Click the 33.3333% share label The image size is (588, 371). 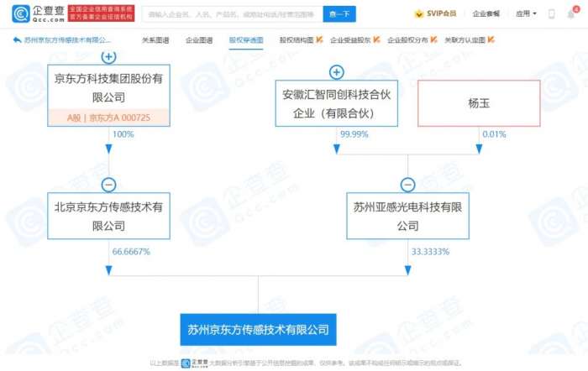430,252
